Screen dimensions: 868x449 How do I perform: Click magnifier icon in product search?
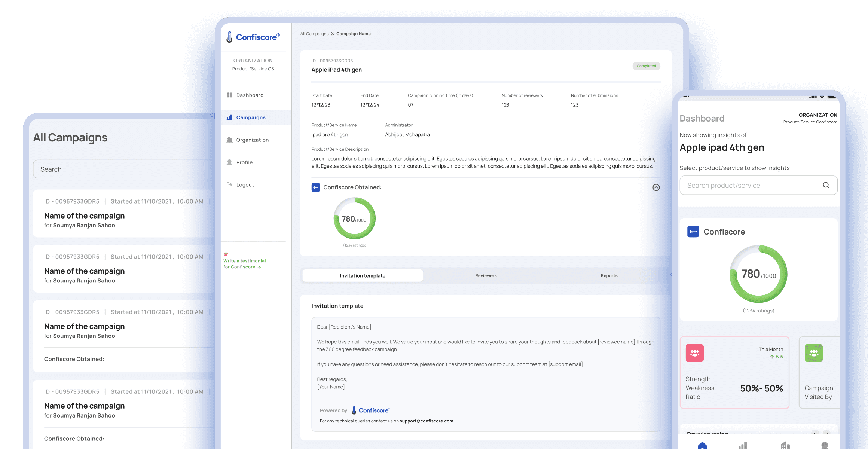(x=826, y=185)
